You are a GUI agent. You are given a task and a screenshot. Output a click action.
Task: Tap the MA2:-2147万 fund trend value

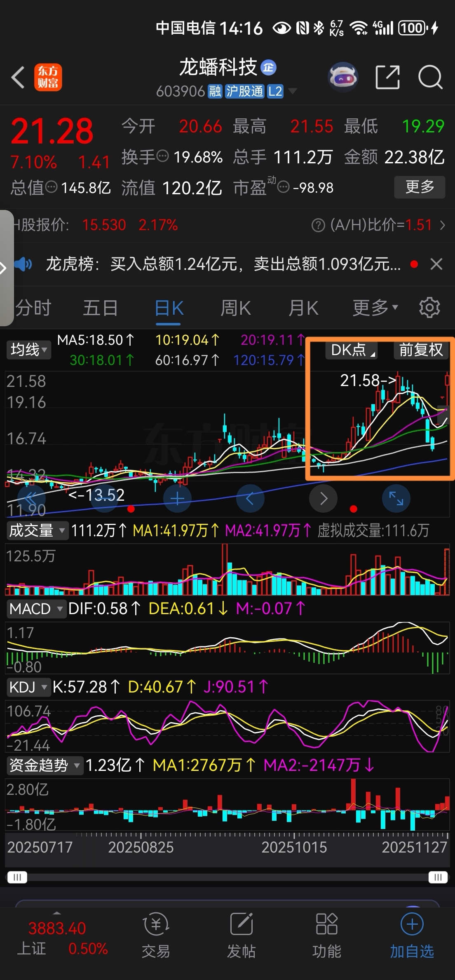pos(319,766)
